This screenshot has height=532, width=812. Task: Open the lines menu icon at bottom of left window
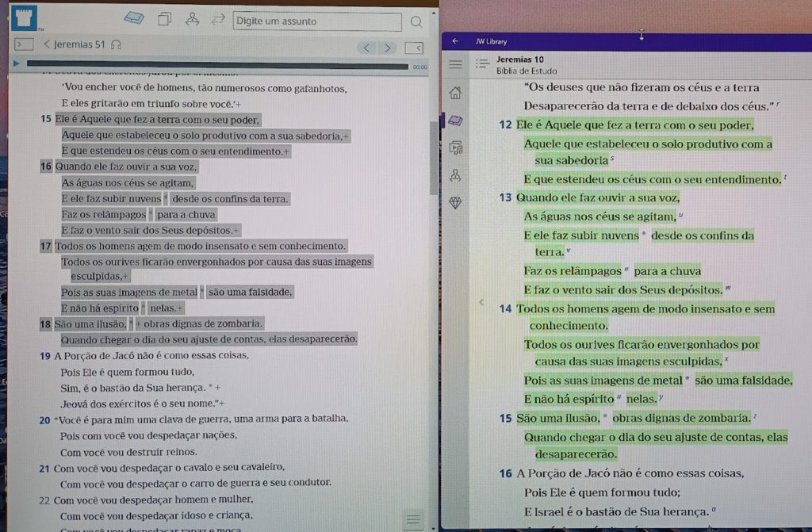413,519
